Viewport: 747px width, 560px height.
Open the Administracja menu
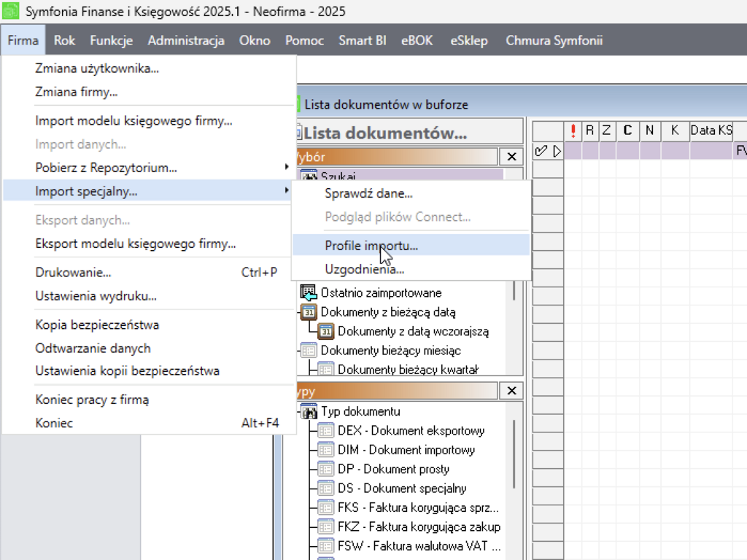tap(186, 41)
